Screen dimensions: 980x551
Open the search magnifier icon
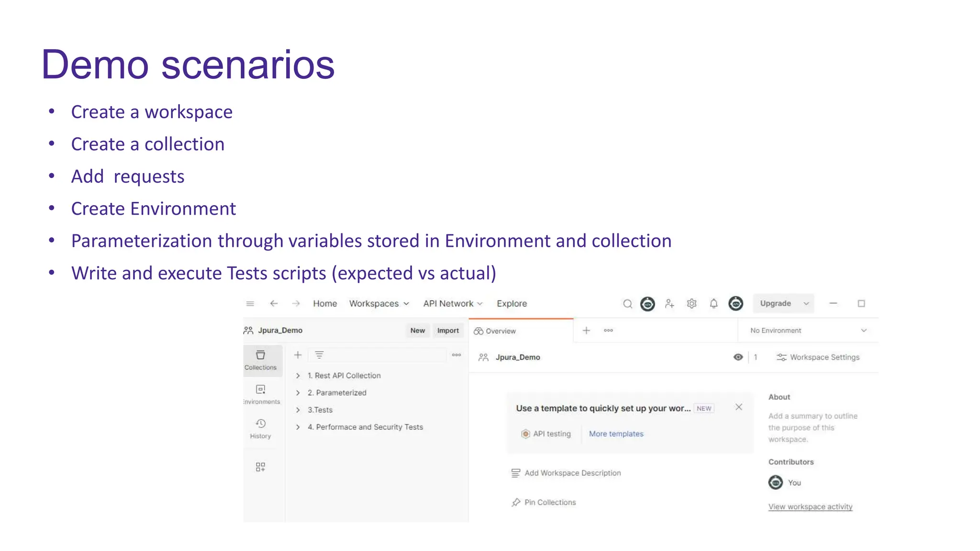(x=627, y=304)
